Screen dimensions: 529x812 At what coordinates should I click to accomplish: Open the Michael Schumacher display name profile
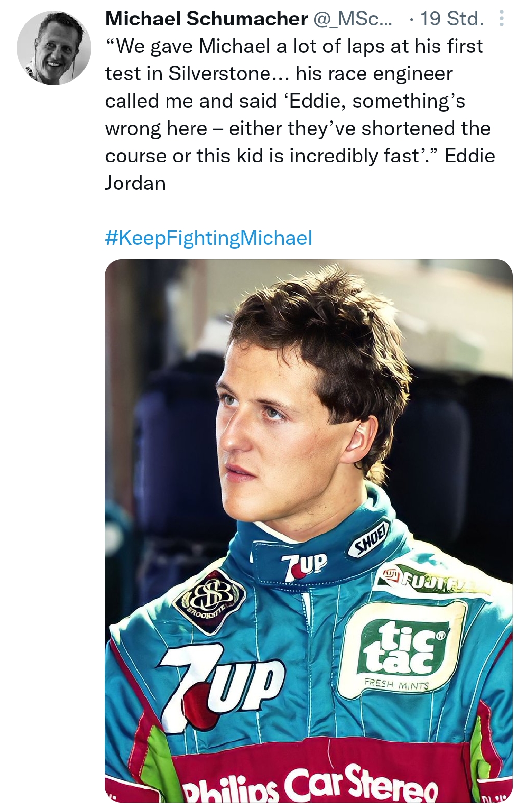pos(206,19)
